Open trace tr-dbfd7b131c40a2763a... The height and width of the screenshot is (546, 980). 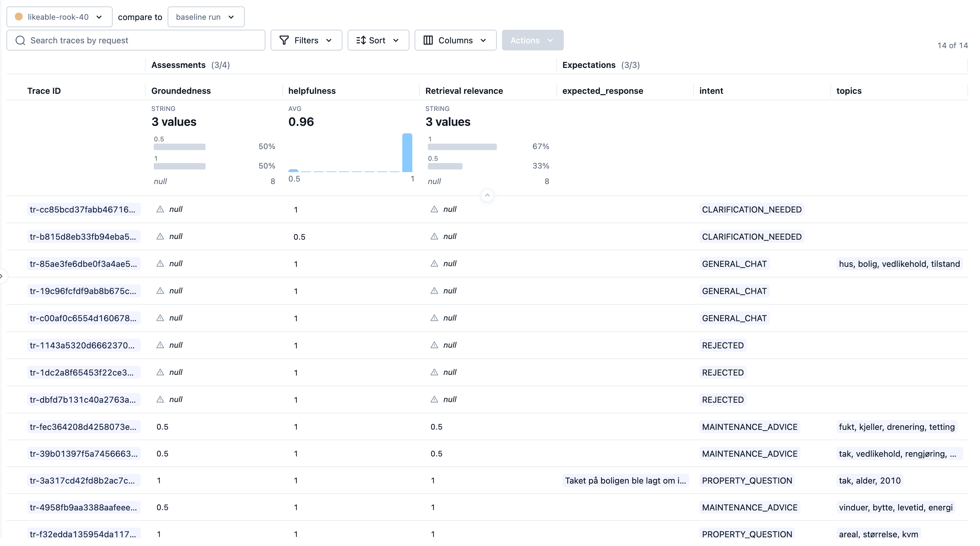click(84, 399)
